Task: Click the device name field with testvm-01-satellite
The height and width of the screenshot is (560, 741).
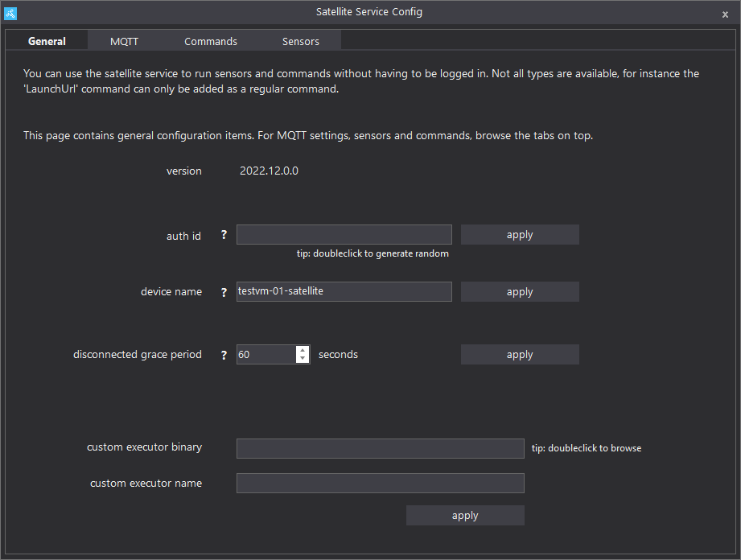Action: pos(344,291)
